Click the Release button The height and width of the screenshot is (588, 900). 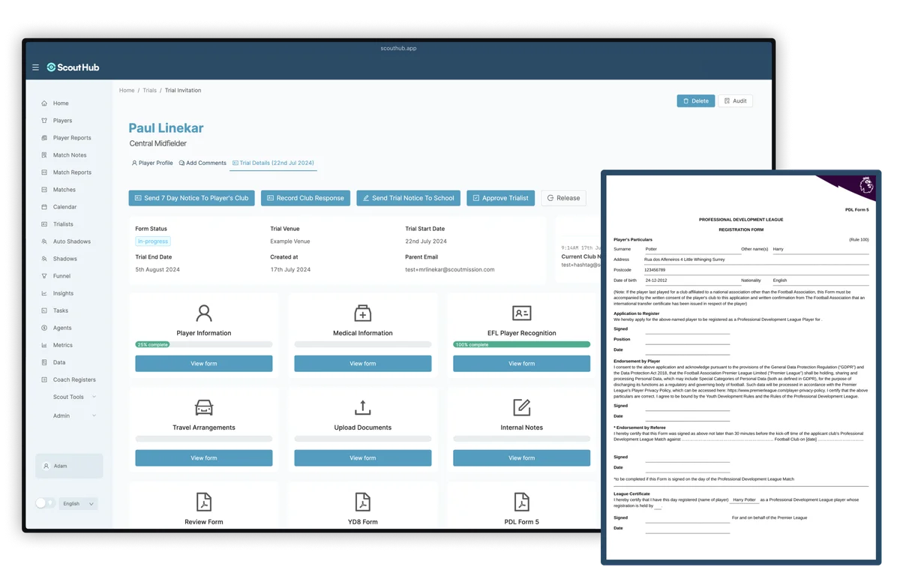tap(563, 198)
